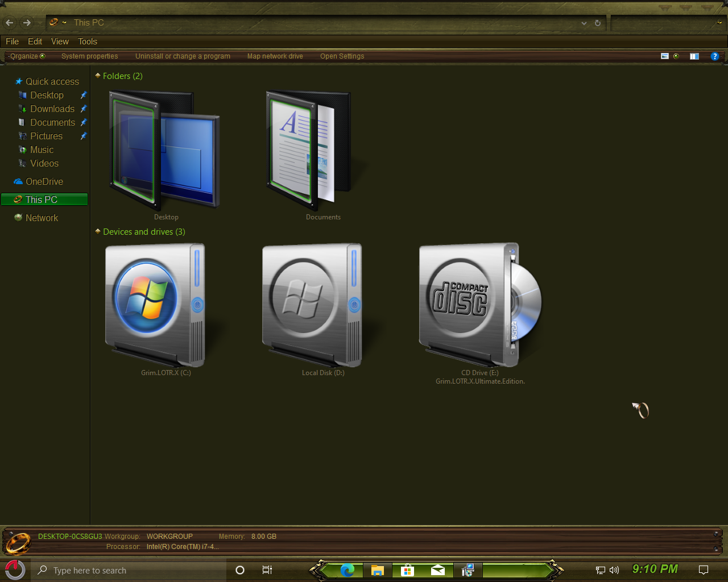This screenshot has width=728, height=582.
Task: Click the Back navigation arrow
Action: [x=9, y=23]
